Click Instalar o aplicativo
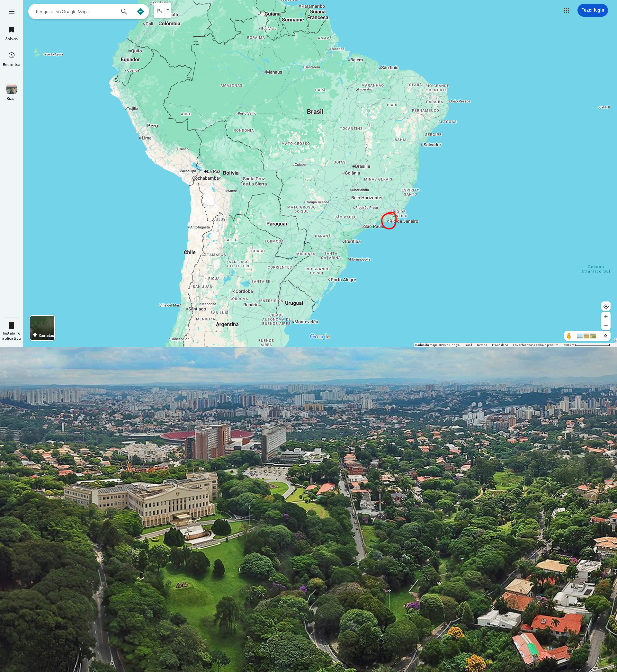 pyautogui.click(x=11, y=331)
